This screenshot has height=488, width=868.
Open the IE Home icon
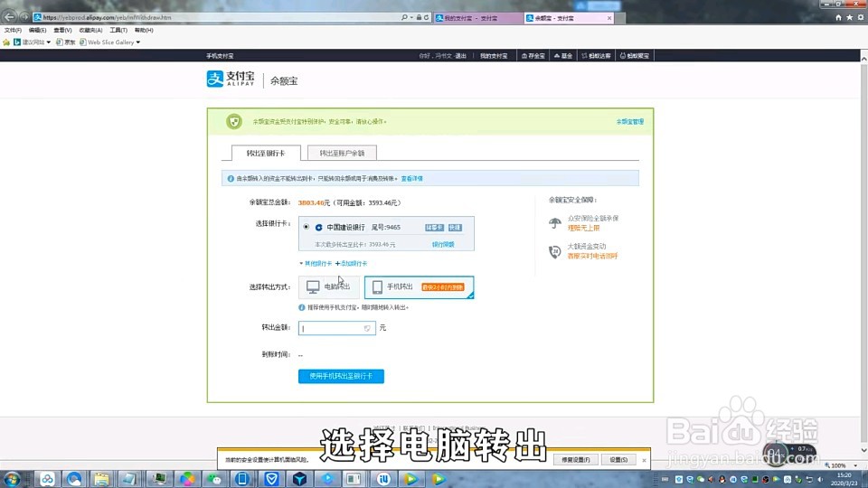(x=838, y=18)
